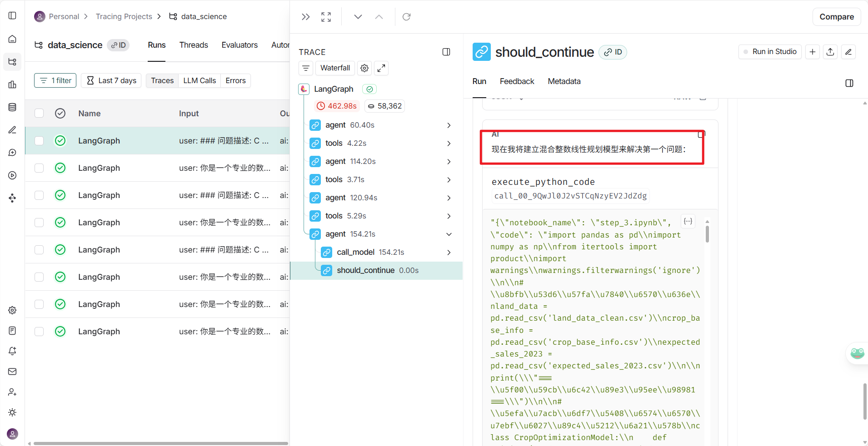Go to the previous trace with up chevron

click(x=379, y=17)
